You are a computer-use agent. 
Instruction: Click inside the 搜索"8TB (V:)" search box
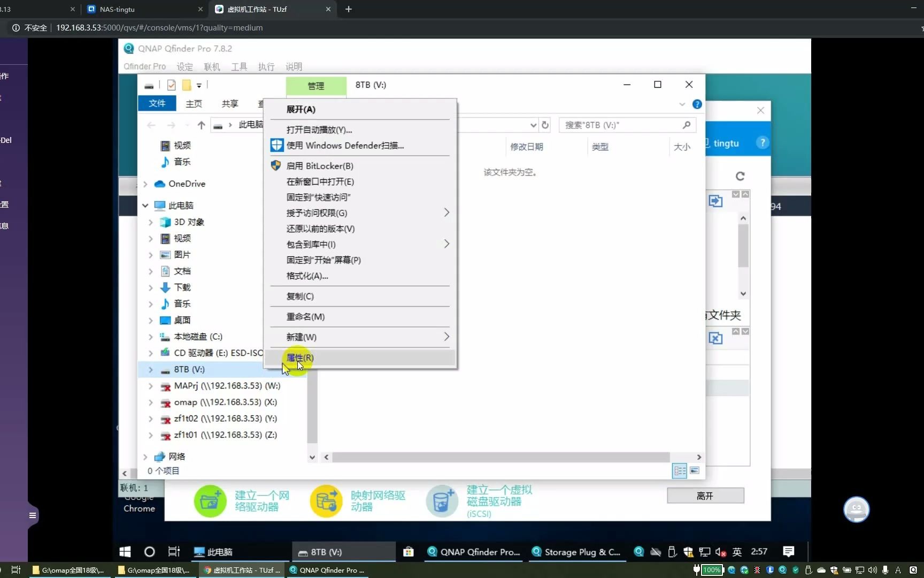coord(620,125)
